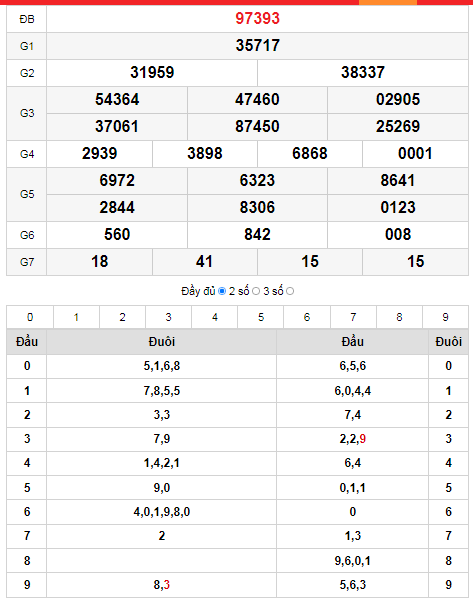
Task: Click digit filter tab 9
Action: [445, 317]
